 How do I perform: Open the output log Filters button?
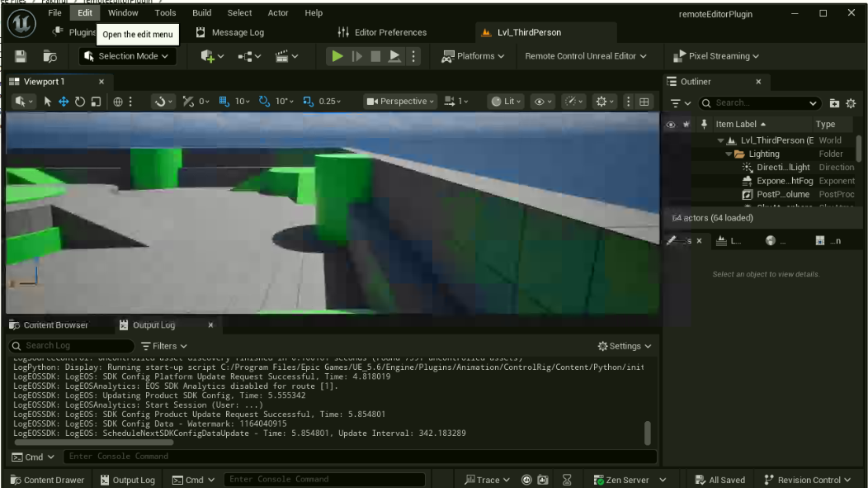(164, 346)
